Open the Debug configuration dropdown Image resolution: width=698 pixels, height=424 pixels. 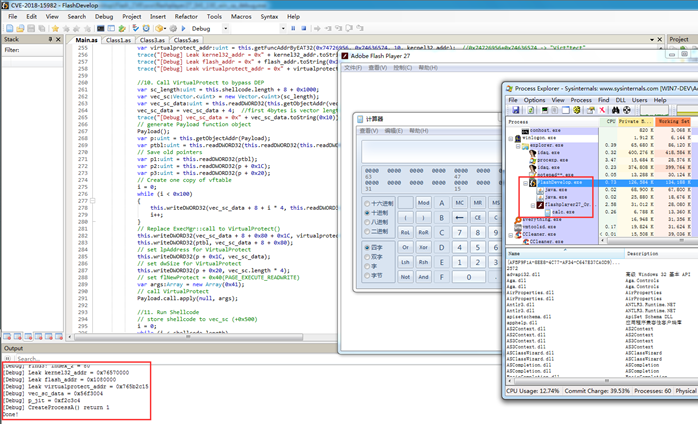pos(226,29)
